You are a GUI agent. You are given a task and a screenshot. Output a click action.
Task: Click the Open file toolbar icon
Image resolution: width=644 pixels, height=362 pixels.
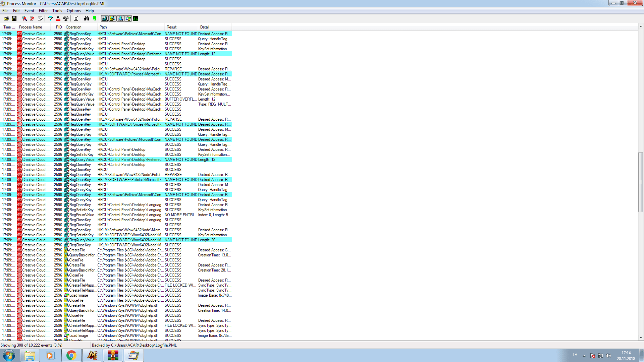point(6,18)
